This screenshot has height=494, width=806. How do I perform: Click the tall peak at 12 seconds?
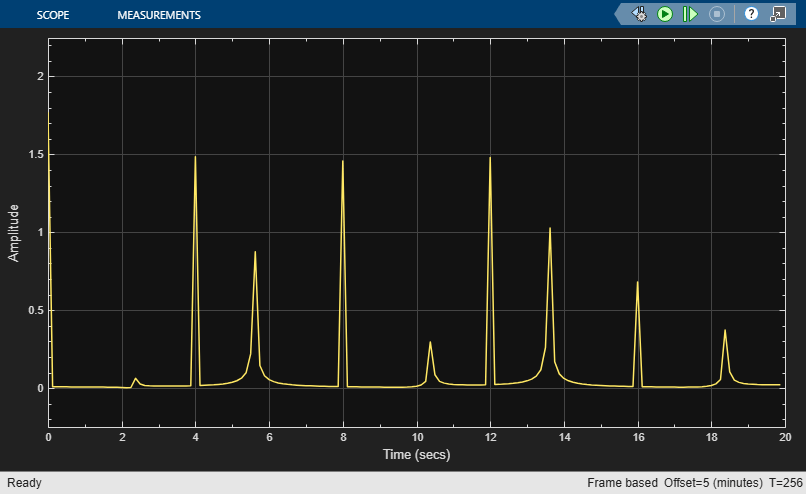tap(490, 160)
